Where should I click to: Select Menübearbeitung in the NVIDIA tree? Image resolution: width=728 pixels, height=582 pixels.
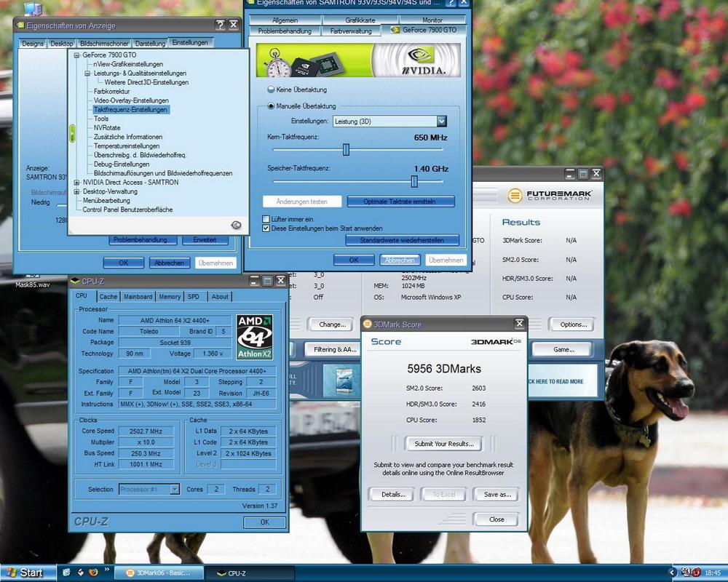click(x=106, y=201)
